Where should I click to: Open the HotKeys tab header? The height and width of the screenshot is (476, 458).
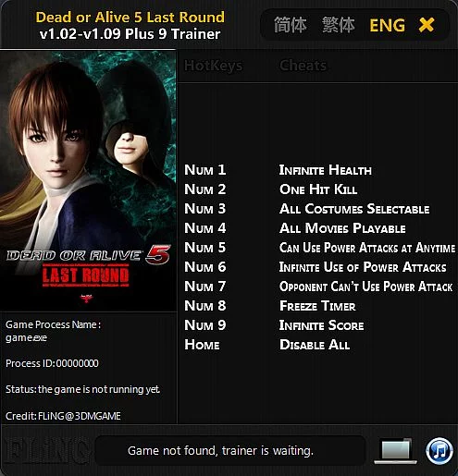[214, 66]
